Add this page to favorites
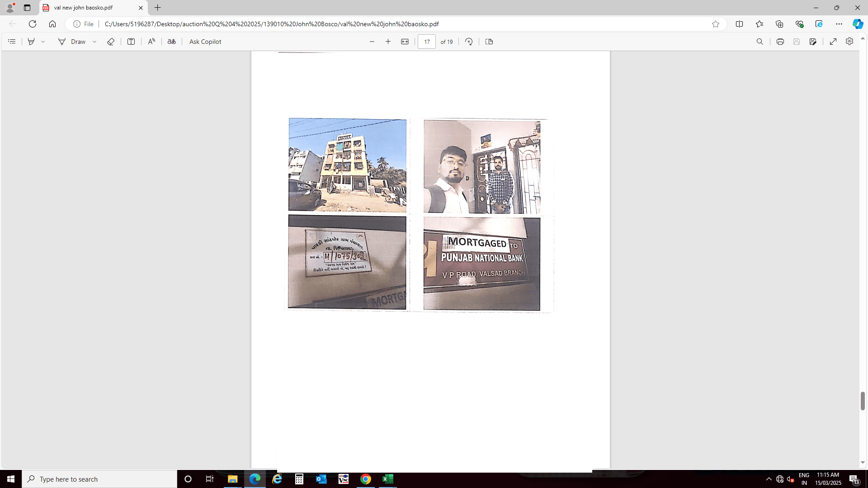This screenshot has height=488, width=868. point(716,24)
